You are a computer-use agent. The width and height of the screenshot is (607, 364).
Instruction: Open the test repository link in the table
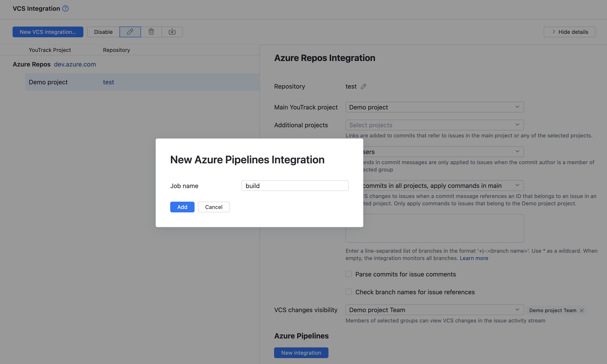pyautogui.click(x=108, y=82)
